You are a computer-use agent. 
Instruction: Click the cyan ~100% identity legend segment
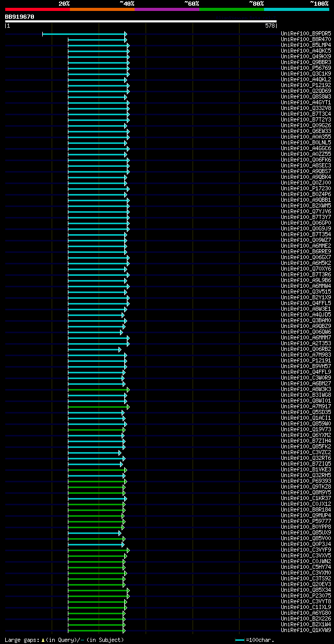[x=296, y=9]
